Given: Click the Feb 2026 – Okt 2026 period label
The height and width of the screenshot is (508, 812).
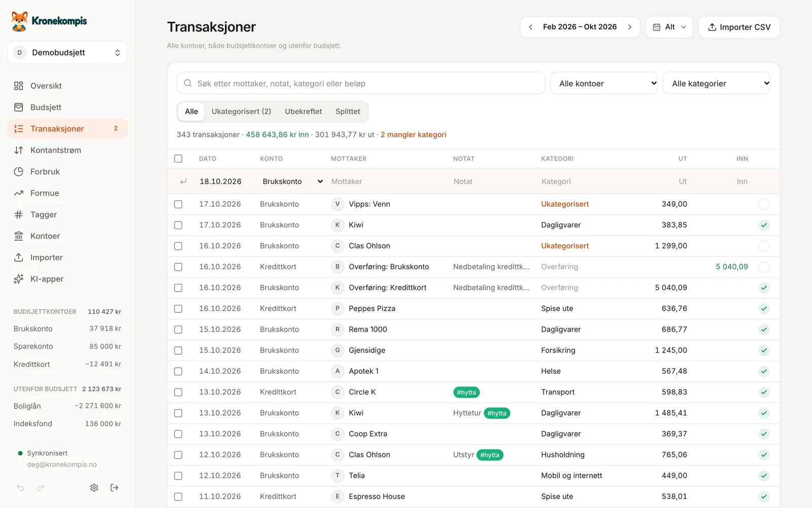Looking at the screenshot, I should [x=580, y=27].
